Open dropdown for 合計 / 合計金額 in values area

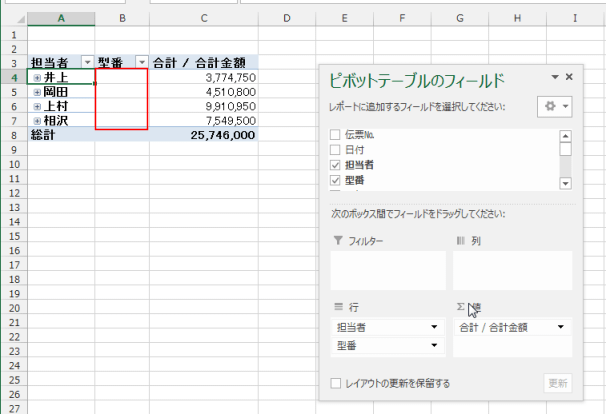tap(560, 327)
